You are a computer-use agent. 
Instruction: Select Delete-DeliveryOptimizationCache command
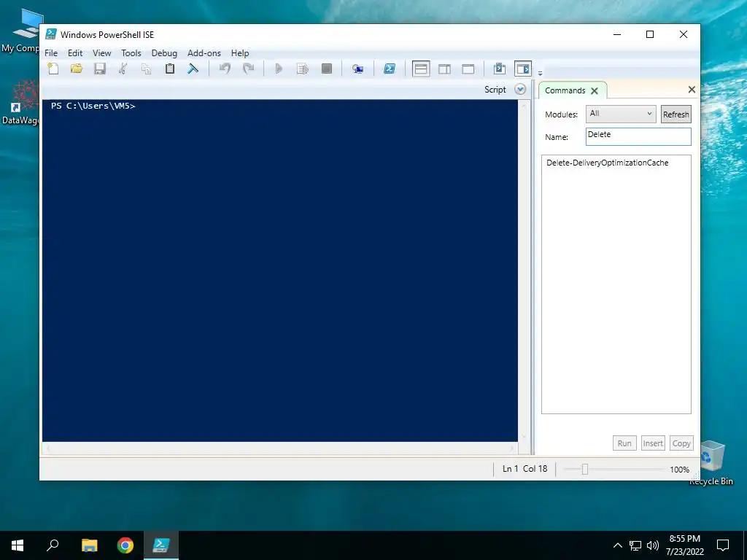pyautogui.click(x=608, y=163)
